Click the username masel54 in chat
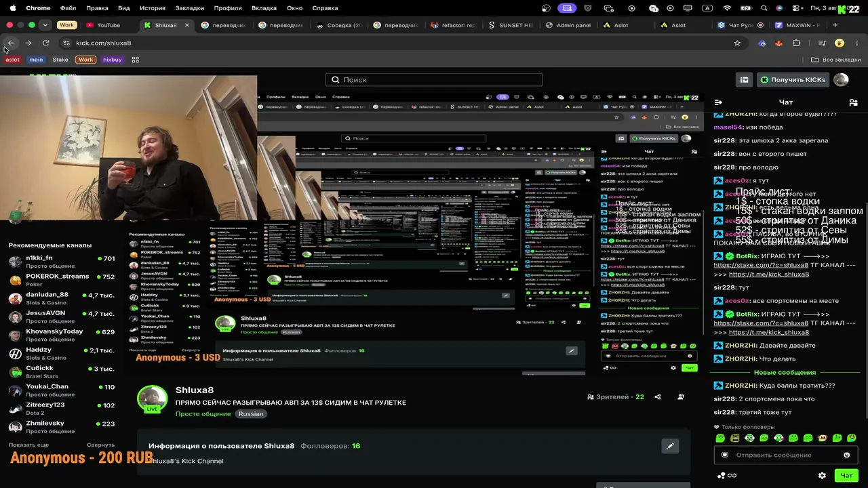The image size is (868, 488). tap(728, 127)
